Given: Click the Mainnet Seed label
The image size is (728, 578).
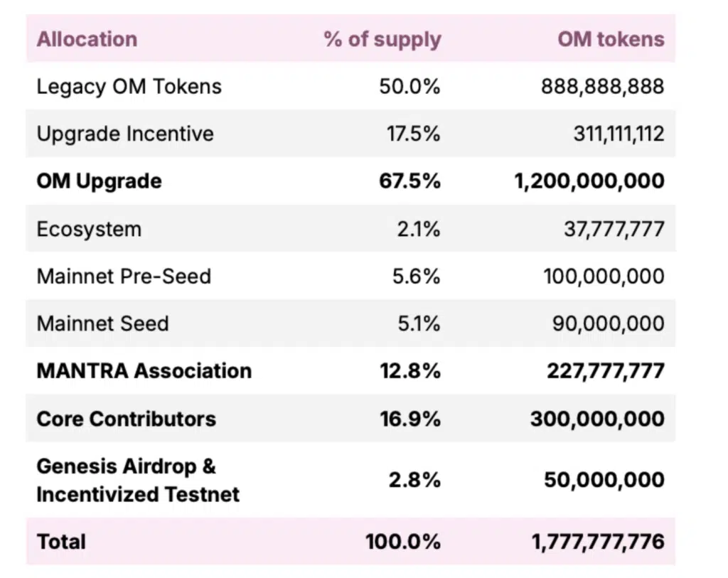Looking at the screenshot, I should tap(102, 323).
